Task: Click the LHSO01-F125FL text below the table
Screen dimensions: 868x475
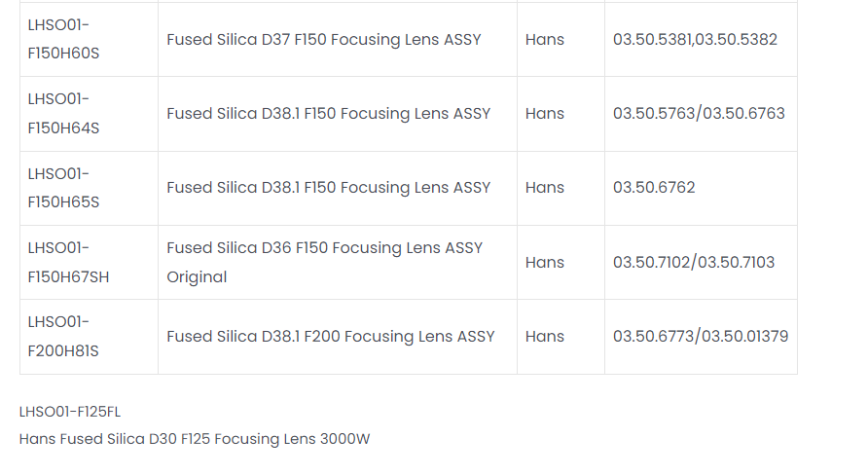Action: coord(70,412)
